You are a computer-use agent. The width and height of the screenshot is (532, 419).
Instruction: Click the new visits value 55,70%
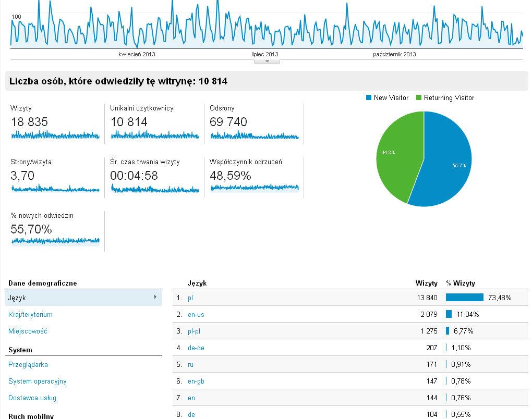(31, 229)
